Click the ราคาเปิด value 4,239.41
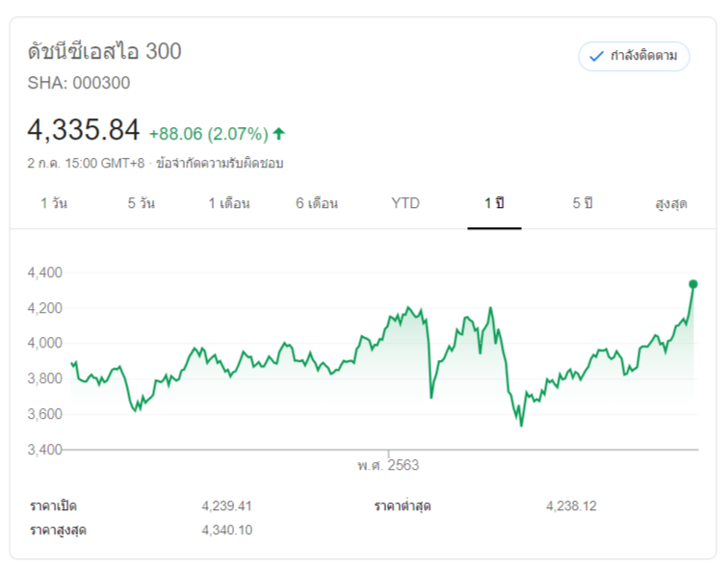Screen dimensions: 728x569 (226, 505)
